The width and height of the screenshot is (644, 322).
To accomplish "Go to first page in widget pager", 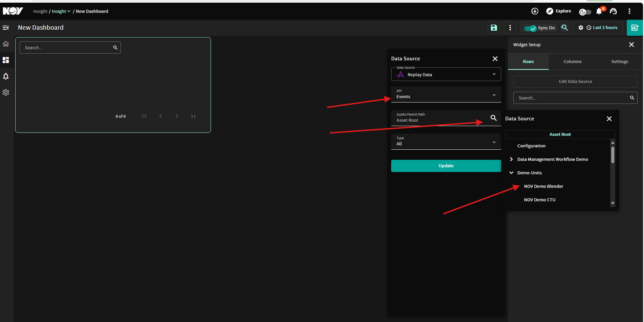I will (x=144, y=116).
